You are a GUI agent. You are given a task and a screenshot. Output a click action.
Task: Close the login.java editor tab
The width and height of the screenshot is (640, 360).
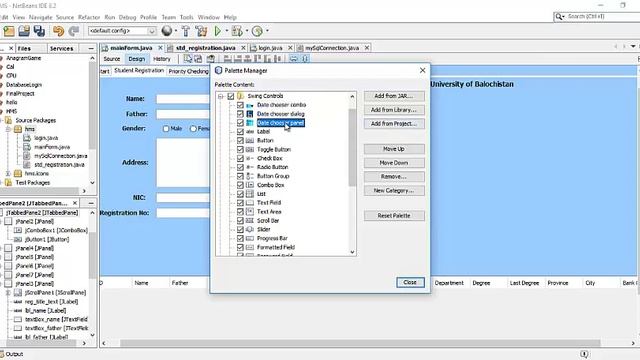(x=290, y=48)
